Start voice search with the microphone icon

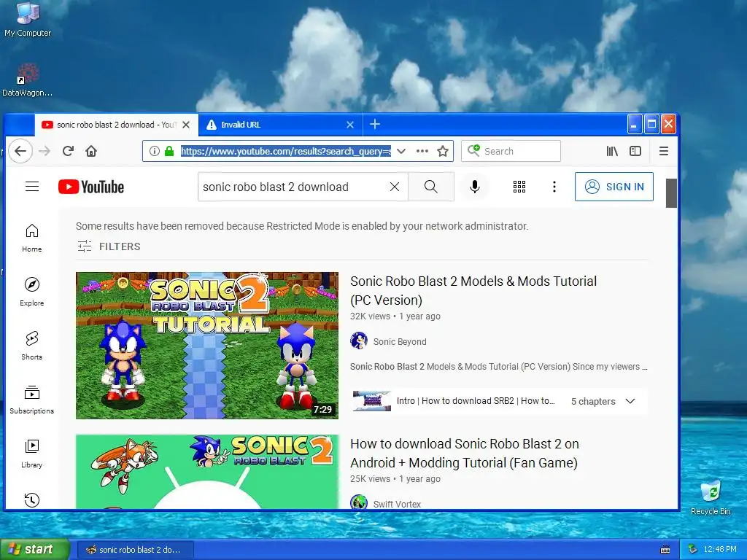point(474,187)
